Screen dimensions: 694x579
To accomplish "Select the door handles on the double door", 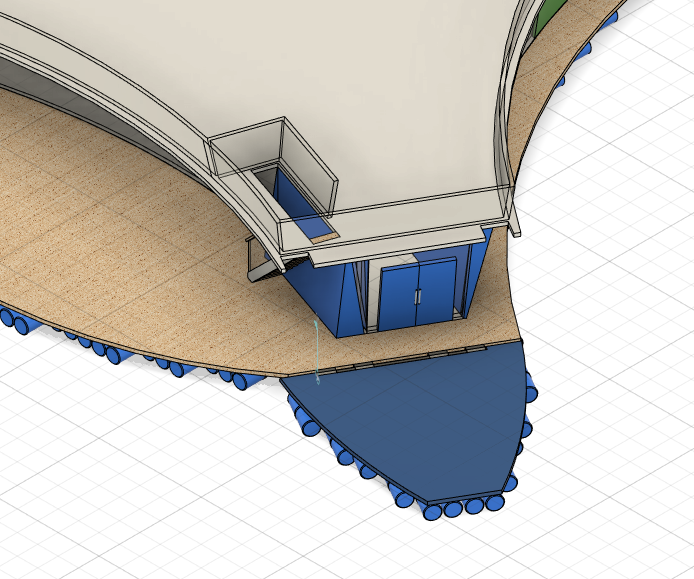I will point(418,297).
